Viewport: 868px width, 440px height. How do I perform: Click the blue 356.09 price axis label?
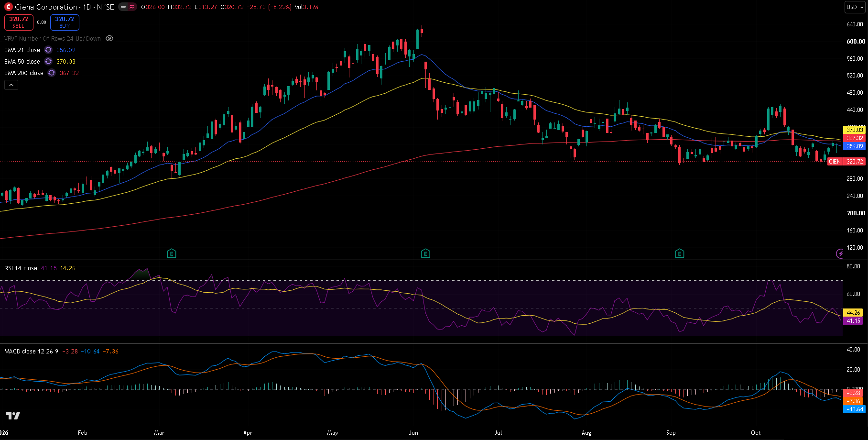click(x=855, y=146)
